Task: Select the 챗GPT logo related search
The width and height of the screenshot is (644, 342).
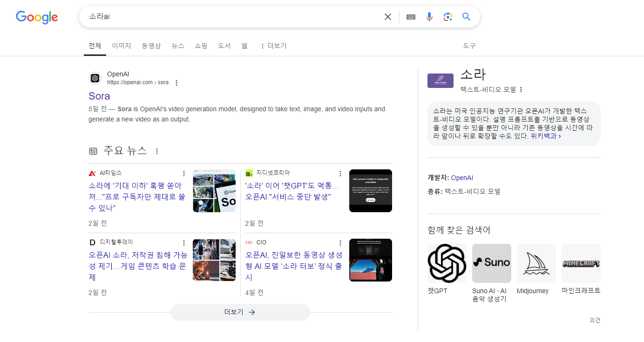Action: (x=447, y=263)
